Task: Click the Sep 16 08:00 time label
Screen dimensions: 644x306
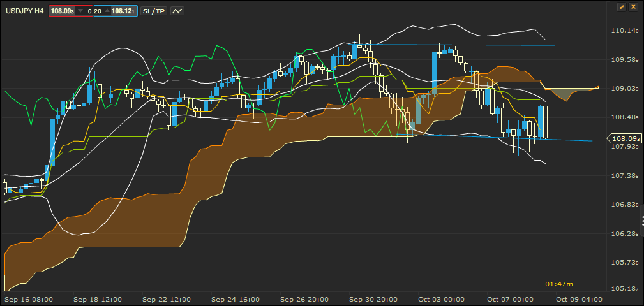Action: 28,299
